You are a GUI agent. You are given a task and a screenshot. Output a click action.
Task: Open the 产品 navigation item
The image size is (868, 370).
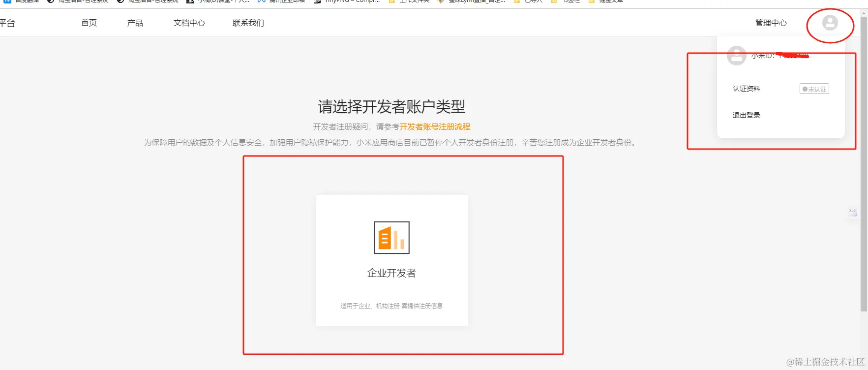(x=135, y=23)
